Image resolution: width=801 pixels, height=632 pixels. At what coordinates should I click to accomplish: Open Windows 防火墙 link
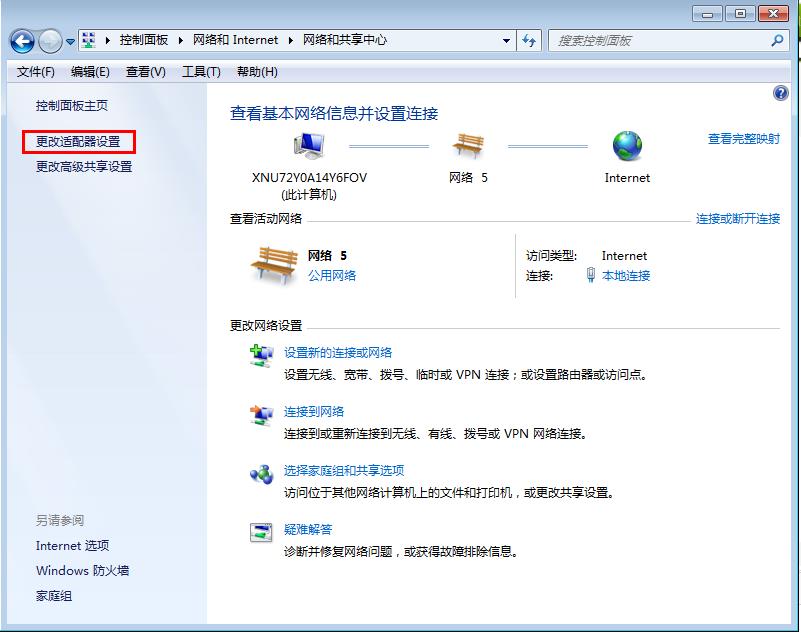pyautogui.click(x=82, y=571)
